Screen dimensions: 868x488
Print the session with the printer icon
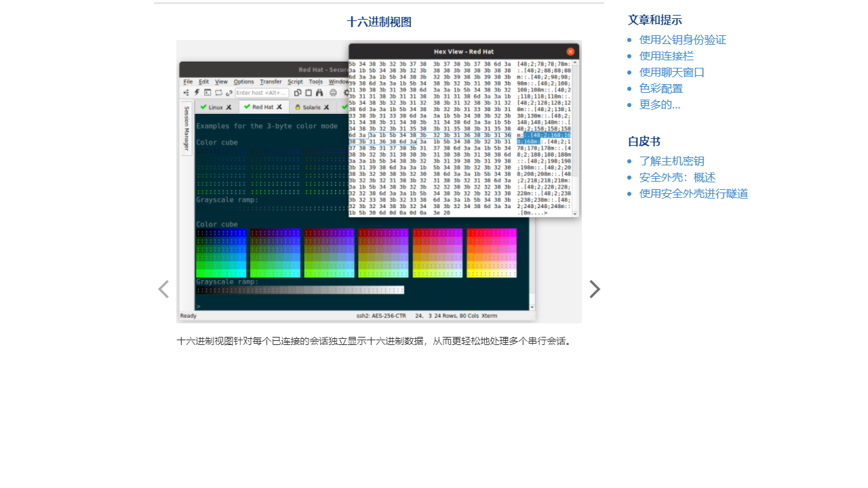tap(333, 93)
